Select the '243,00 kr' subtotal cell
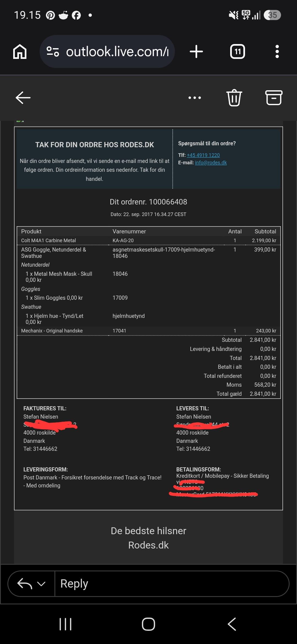Screen dimensions: 297x644 point(266,331)
